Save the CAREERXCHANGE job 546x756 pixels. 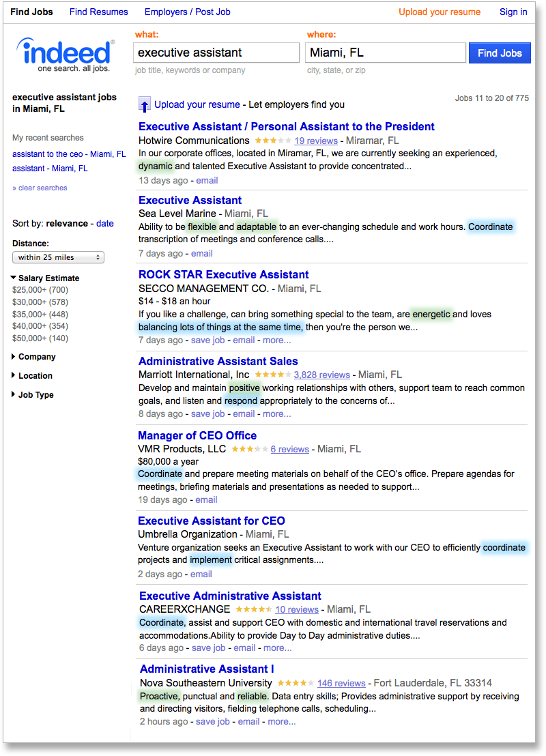coord(208,648)
